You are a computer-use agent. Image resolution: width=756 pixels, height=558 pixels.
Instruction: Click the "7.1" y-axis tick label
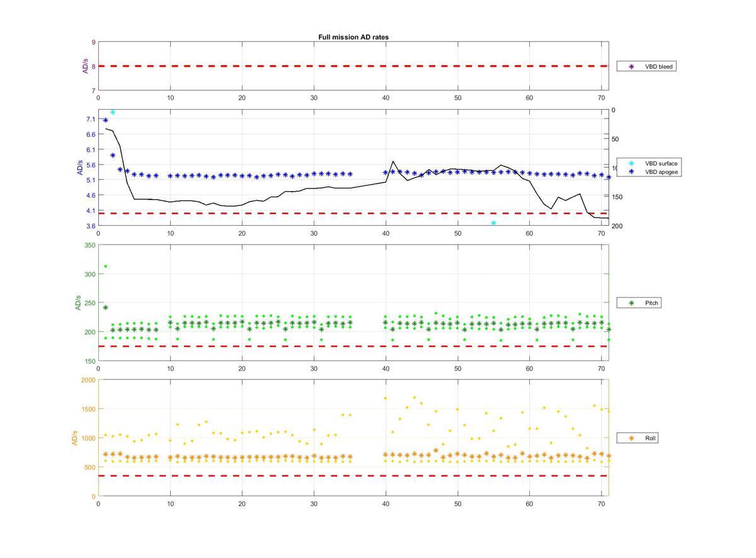click(x=91, y=119)
